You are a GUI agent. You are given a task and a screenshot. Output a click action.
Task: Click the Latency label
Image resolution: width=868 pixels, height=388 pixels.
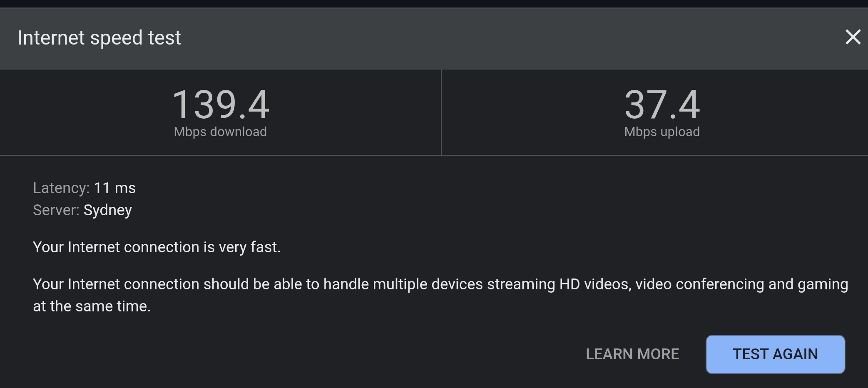point(61,188)
